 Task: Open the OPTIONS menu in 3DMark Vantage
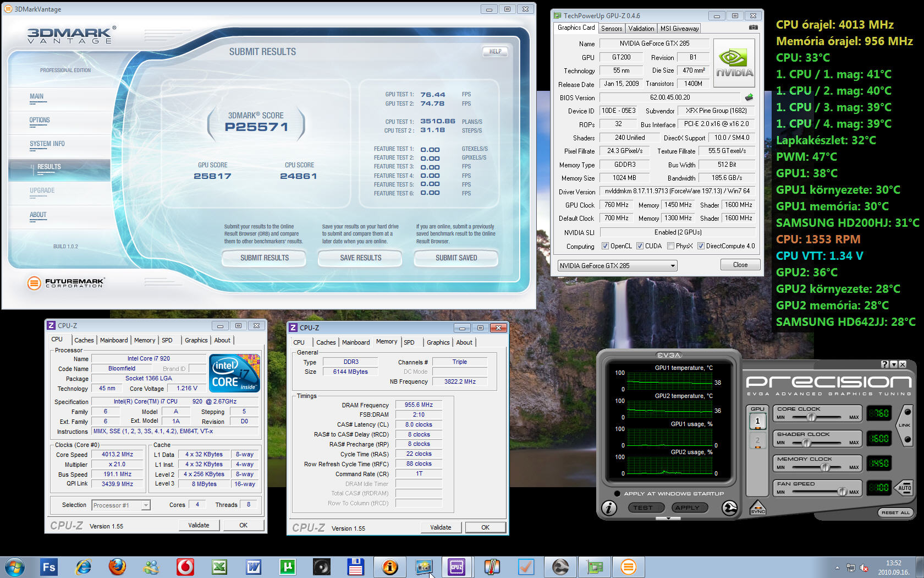[x=40, y=120]
